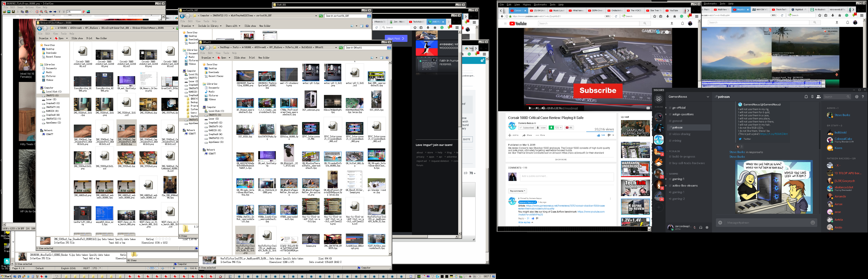The image size is (868, 279).
Task: Click Discord pinned messages icon
Action: click(x=812, y=97)
